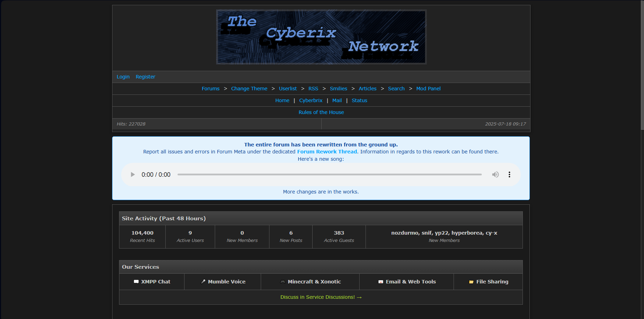The height and width of the screenshot is (319, 644).
Task: Open the Mod Panel
Action: click(428, 89)
